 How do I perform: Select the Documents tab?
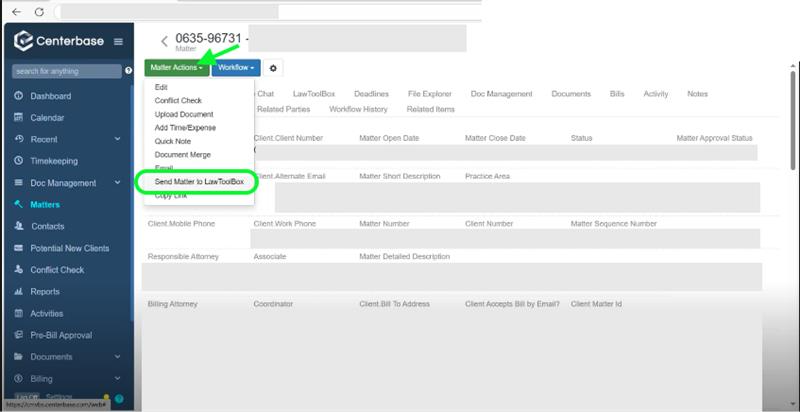571,94
